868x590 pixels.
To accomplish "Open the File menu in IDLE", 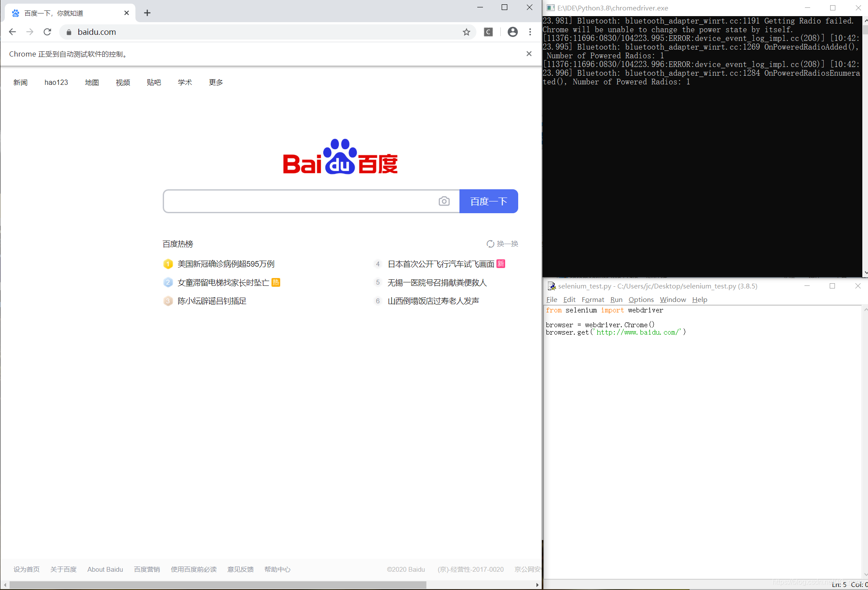I will [552, 299].
